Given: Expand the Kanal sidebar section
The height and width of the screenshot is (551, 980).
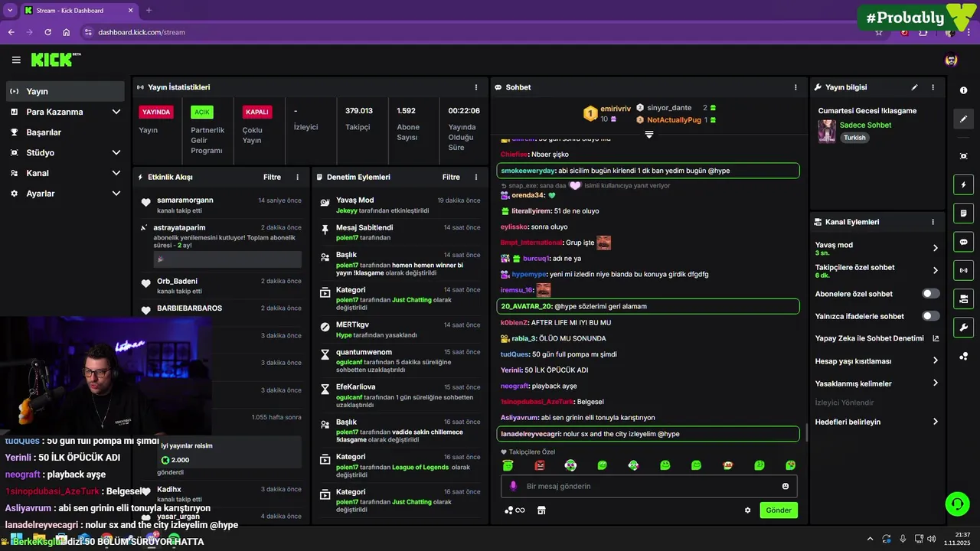Looking at the screenshot, I should pyautogui.click(x=116, y=173).
